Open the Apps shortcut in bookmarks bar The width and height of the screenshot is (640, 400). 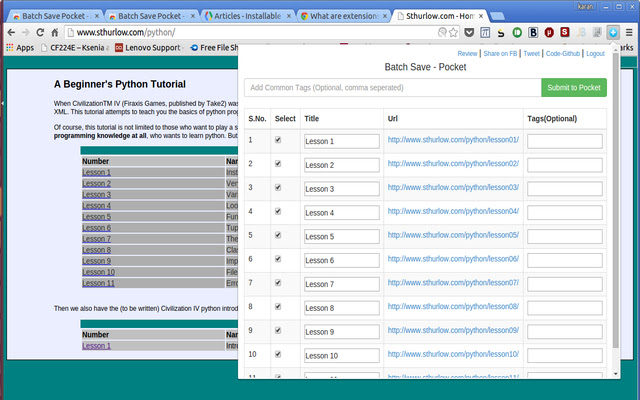(x=20, y=47)
